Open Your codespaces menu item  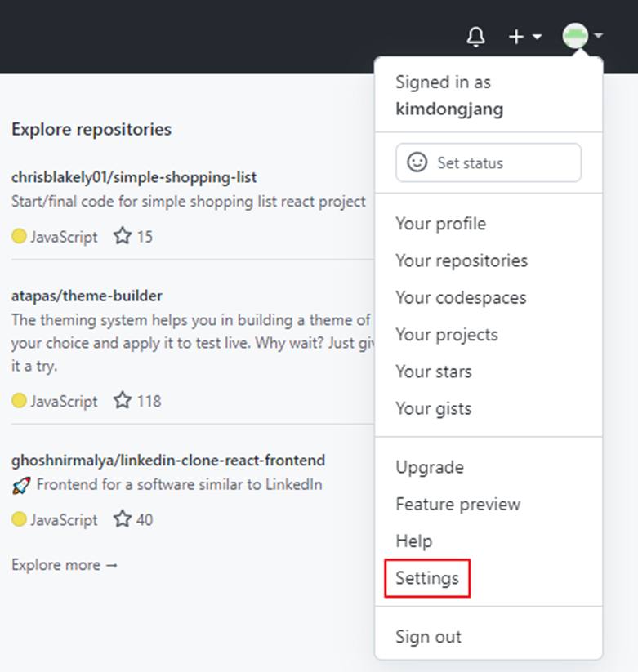pyautogui.click(x=461, y=297)
